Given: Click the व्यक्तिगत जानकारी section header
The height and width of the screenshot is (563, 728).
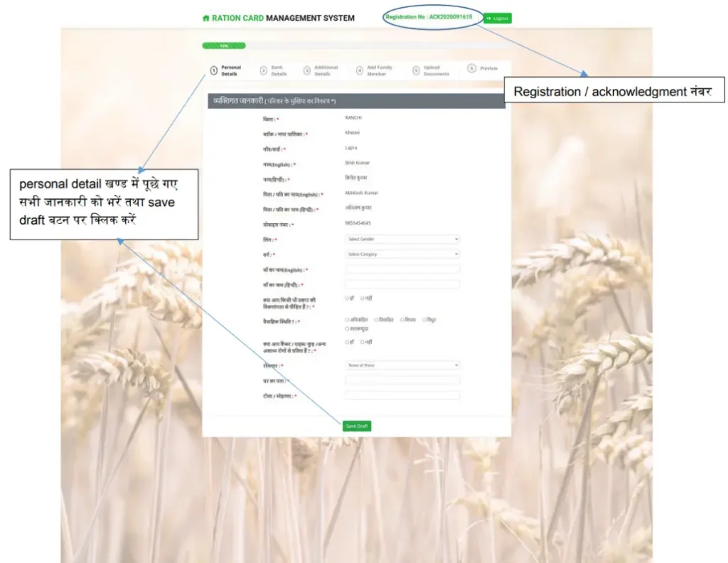Looking at the screenshot, I should (357, 101).
